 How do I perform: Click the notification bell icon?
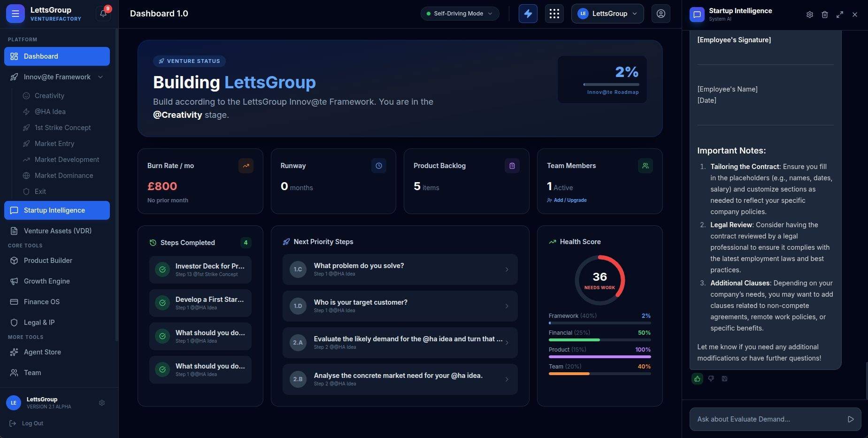103,14
